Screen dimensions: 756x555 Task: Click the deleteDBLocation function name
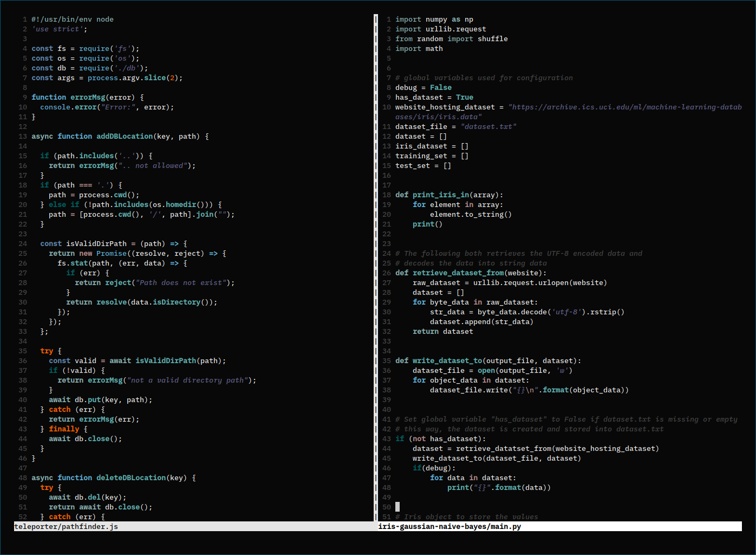pos(131,478)
